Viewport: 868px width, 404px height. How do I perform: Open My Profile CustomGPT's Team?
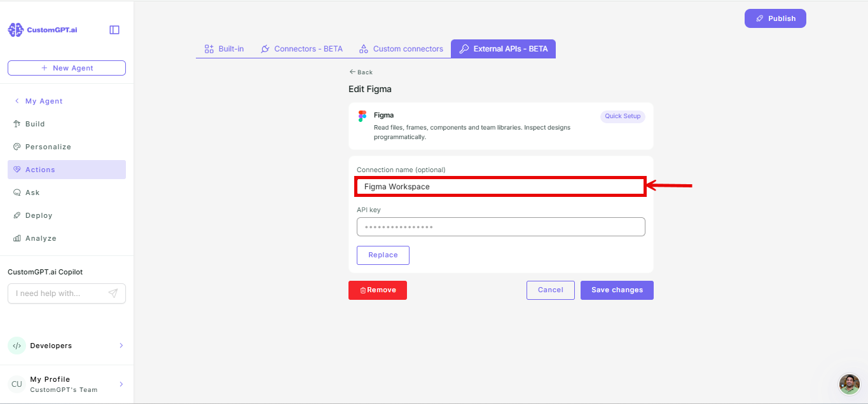[x=67, y=384]
